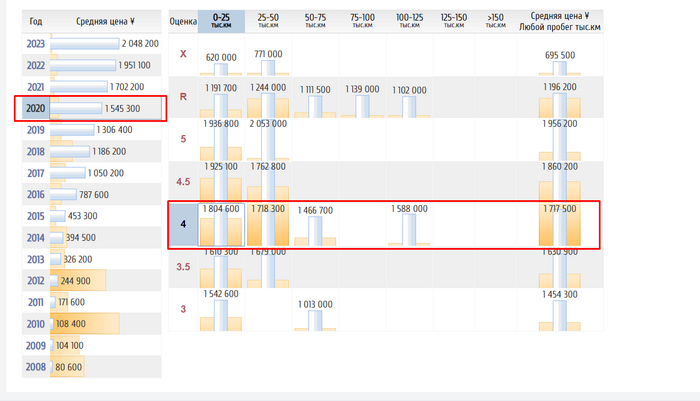The image size is (700, 401).
Task: Open the 125-150 тыс.км mileage column
Action: click(454, 21)
